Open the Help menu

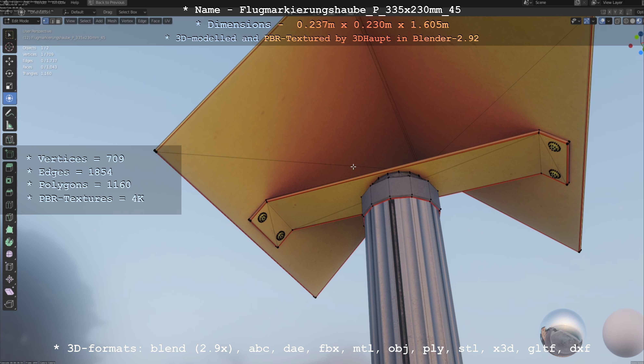[x=75, y=2]
